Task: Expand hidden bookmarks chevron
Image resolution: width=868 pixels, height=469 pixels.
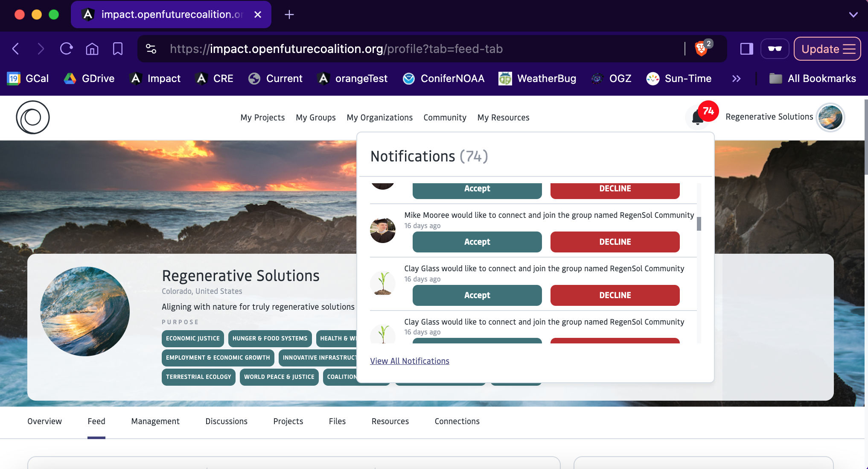Action: 736,79
